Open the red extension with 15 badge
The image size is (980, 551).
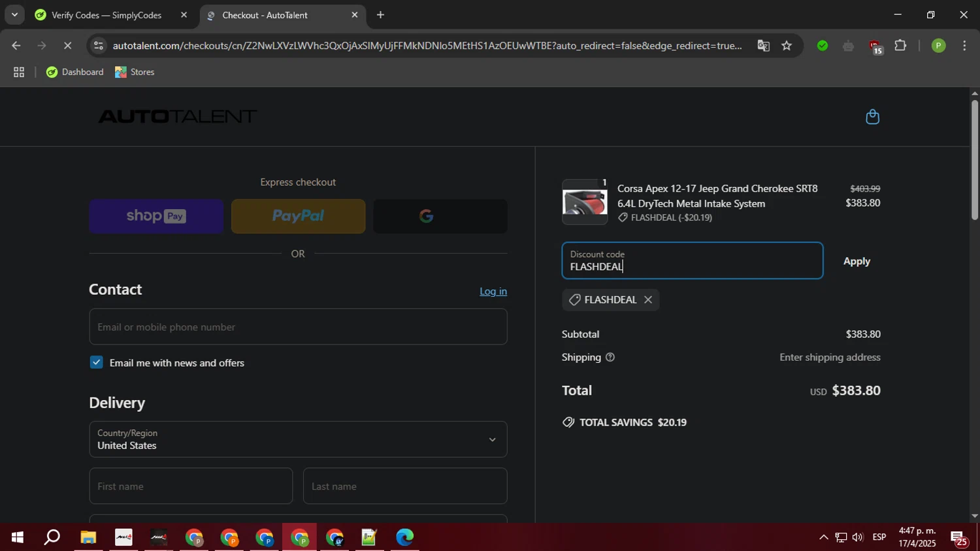pyautogui.click(x=875, y=46)
